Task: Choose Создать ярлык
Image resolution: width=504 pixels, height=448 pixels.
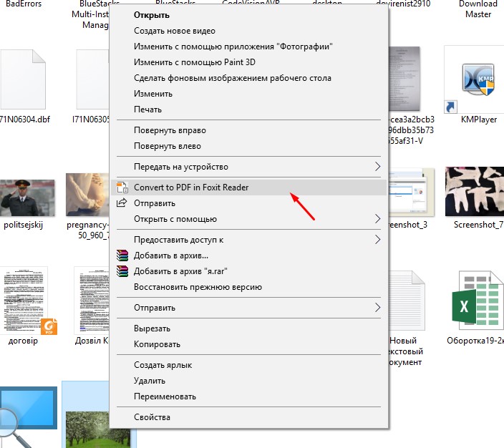Action: 248,365
